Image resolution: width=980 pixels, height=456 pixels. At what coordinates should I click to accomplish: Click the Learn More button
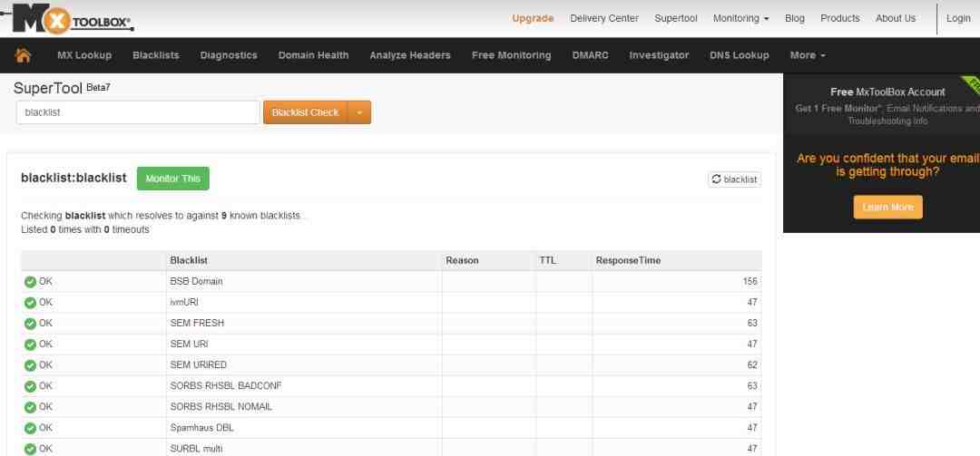[887, 207]
